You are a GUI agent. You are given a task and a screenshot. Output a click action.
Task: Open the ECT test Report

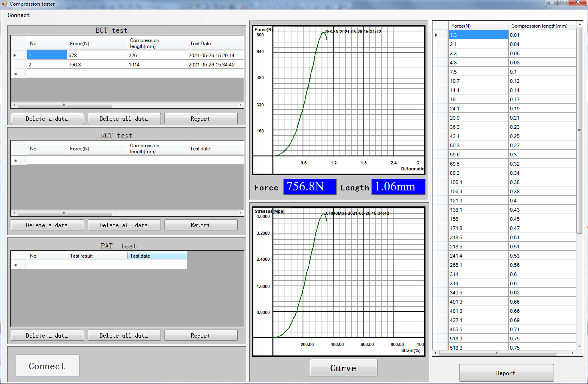pos(201,119)
